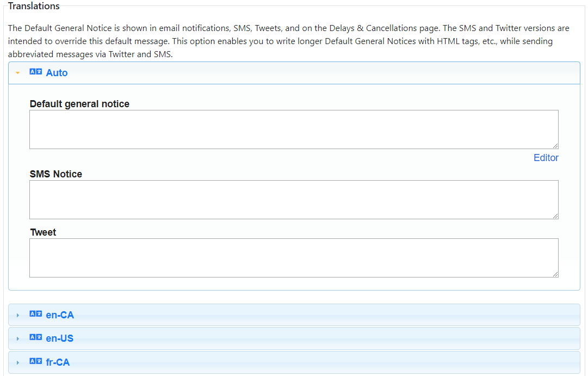This screenshot has height=376, width=588.
Task: Click the translation icon next to en-CA
Action: tap(35, 315)
